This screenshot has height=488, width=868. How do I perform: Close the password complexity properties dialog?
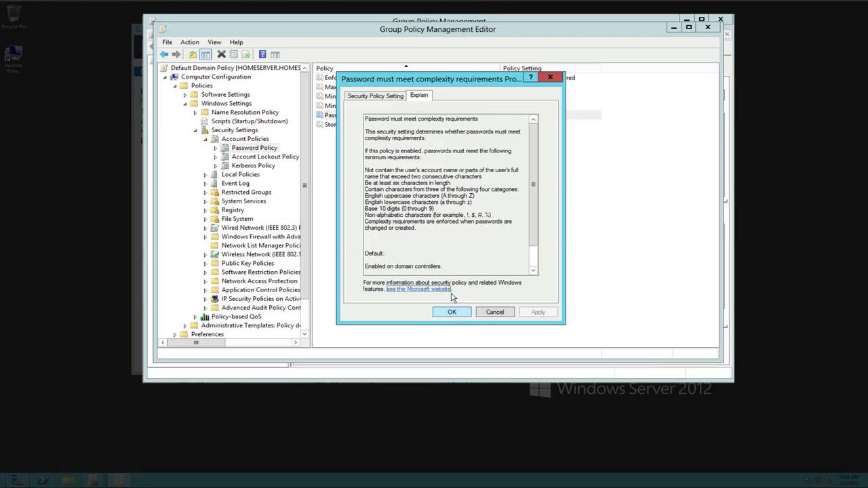pyautogui.click(x=551, y=77)
